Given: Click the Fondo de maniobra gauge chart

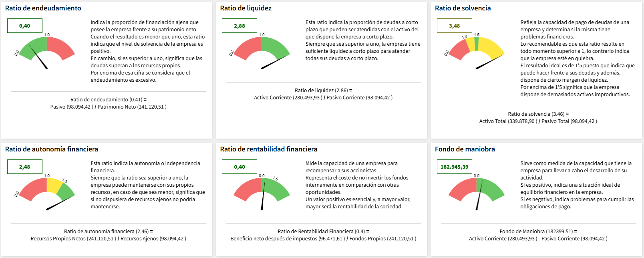Looking at the screenshot, I should 476,191.
